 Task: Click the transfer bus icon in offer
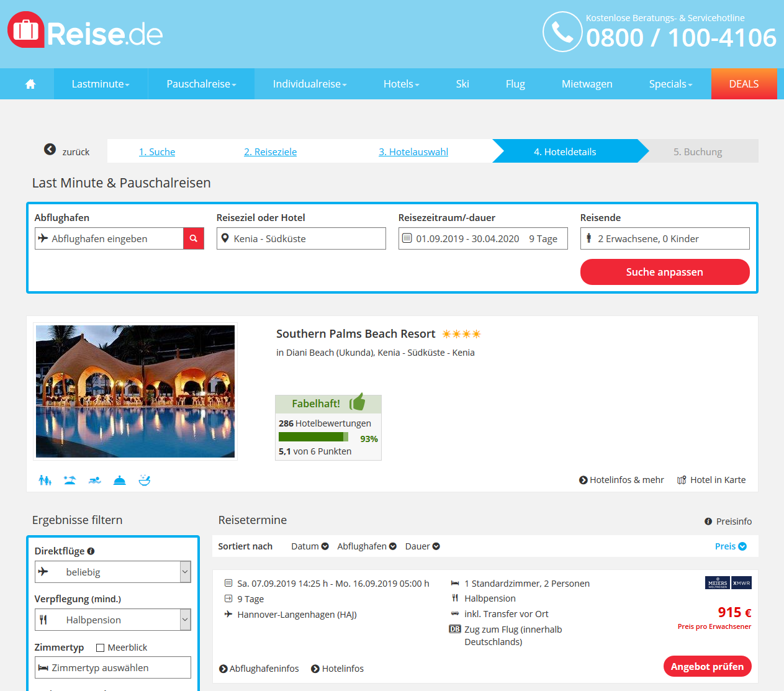[x=455, y=614]
